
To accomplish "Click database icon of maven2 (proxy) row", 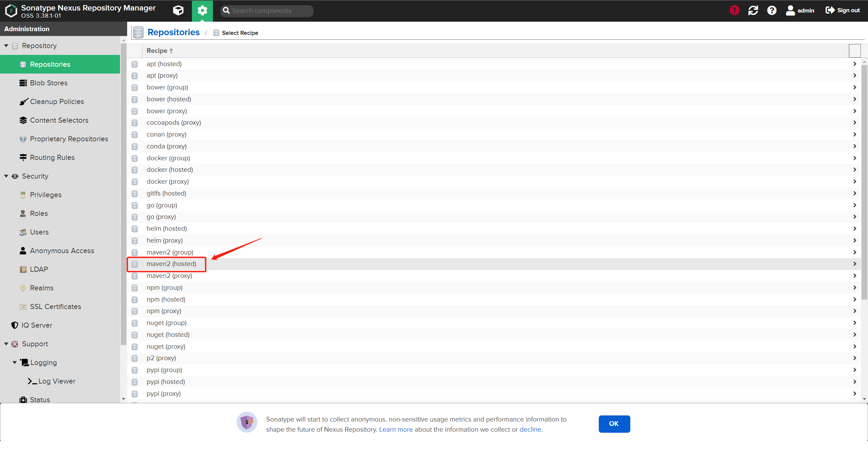I will click(x=135, y=276).
